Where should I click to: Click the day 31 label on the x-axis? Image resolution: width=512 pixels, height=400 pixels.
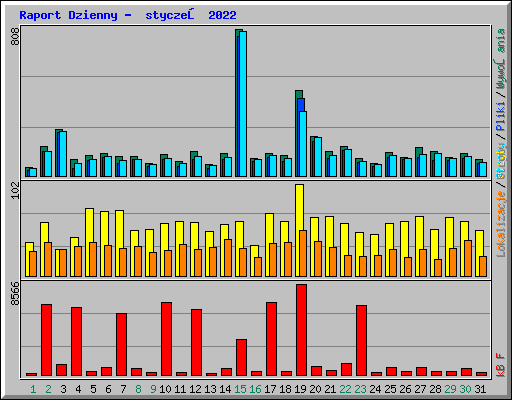pos(480,389)
